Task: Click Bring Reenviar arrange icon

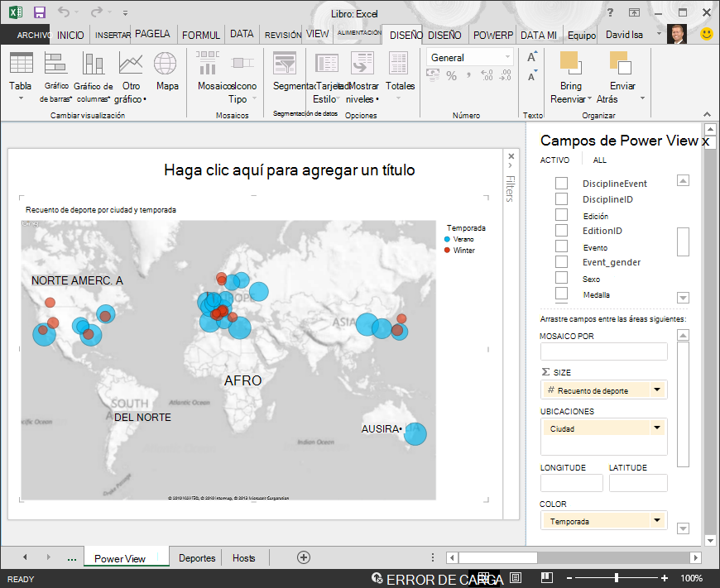Action: pyautogui.click(x=571, y=64)
